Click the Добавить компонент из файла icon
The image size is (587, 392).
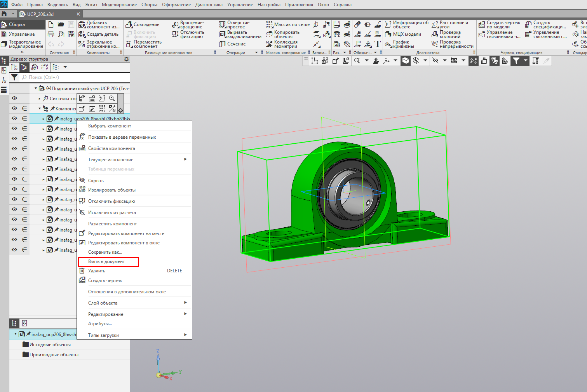click(82, 24)
